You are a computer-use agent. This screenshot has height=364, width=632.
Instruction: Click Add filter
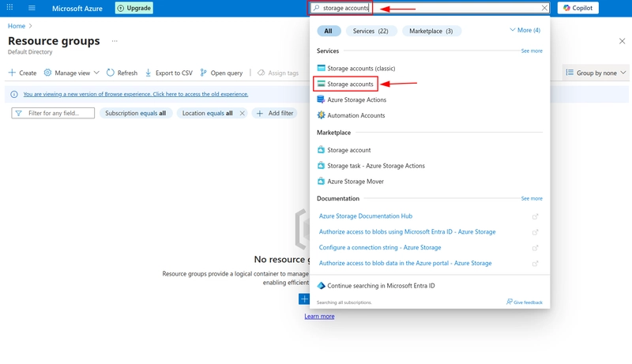(275, 113)
